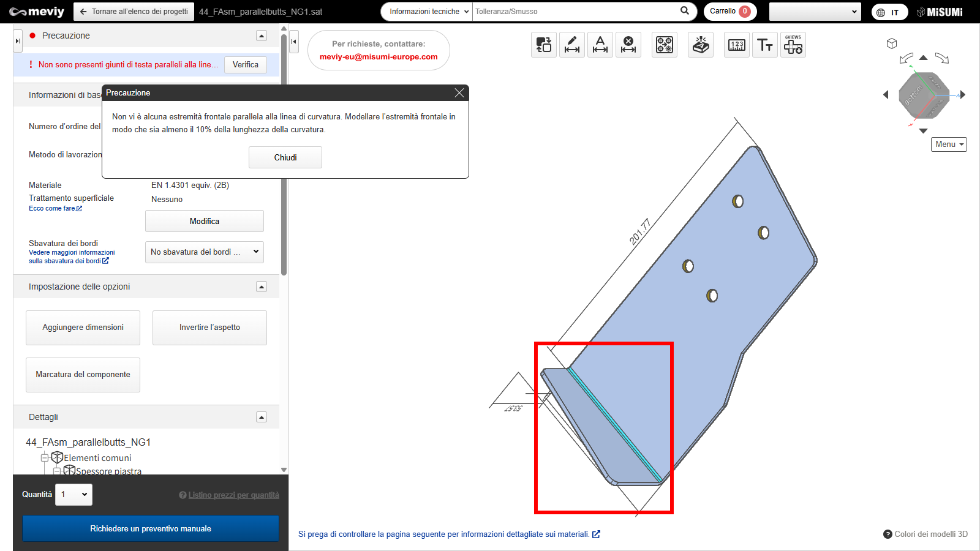This screenshot has height=551, width=980.
Task: Open the hole pattern tool icon
Action: pyautogui.click(x=665, y=45)
